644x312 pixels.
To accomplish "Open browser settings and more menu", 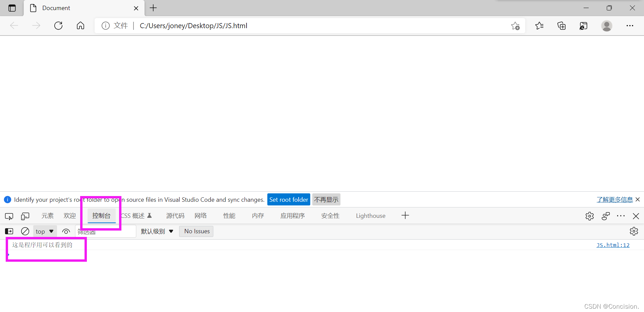I will [x=630, y=25].
